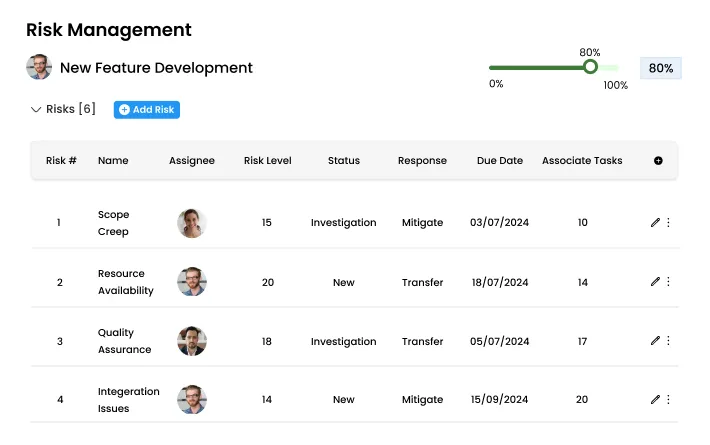Screen dimensions: 710x445
Task: Sort by the Risk Level column header
Action: [267, 160]
